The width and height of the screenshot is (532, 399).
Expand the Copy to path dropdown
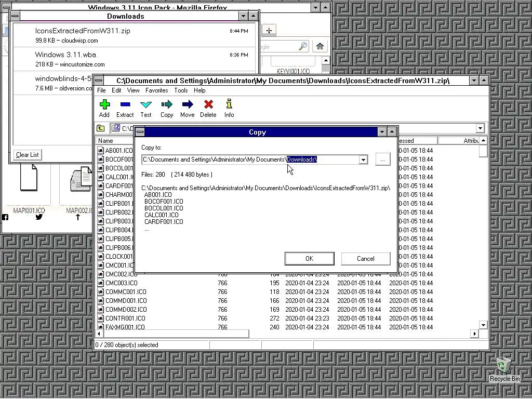pyautogui.click(x=363, y=159)
